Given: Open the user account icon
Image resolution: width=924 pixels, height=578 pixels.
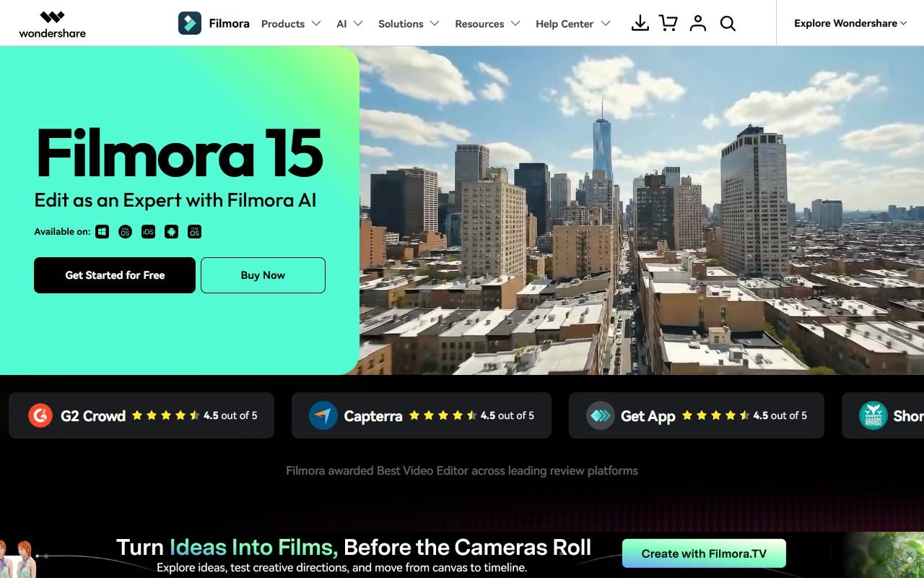Looking at the screenshot, I should coord(697,23).
